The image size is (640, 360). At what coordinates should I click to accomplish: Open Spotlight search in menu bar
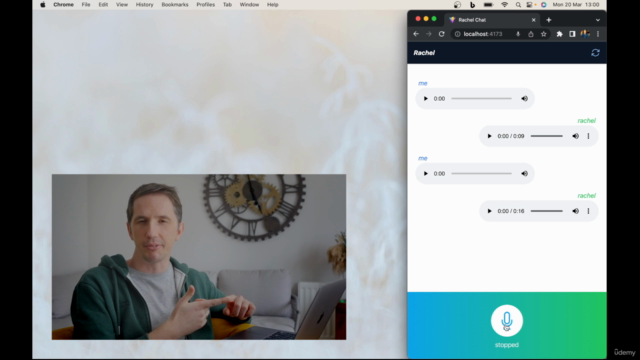[518, 4]
